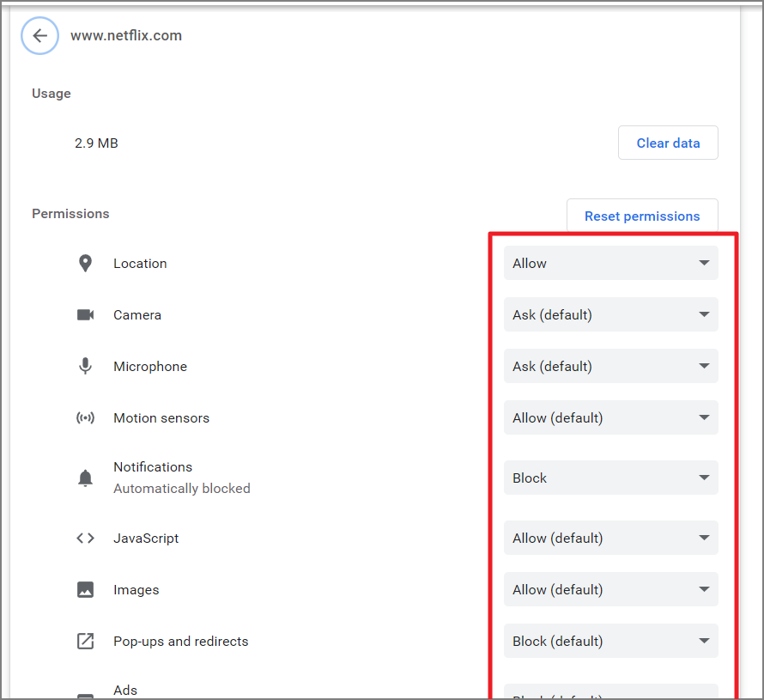Click the Images picture icon

[x=85, y=589]
